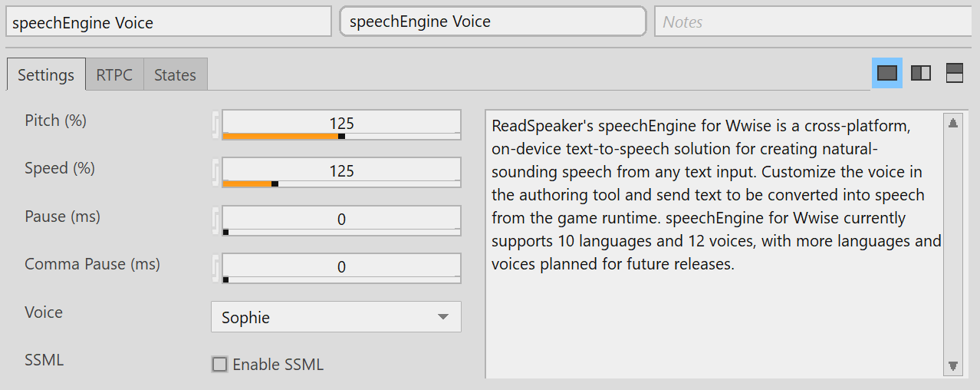Click the link indicator beside Speed slider
The image size is (980, 390).
tap(215, 173)
